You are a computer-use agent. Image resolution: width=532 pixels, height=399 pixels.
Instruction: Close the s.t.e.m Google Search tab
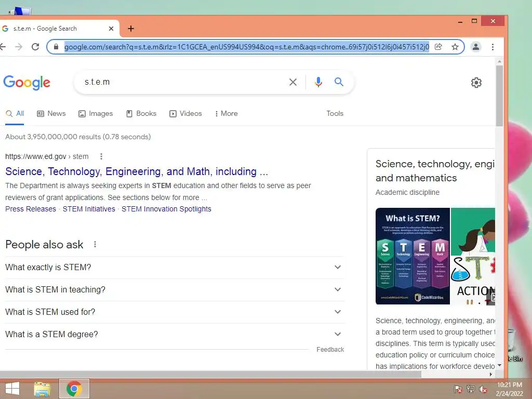click(x=111, y=29)
